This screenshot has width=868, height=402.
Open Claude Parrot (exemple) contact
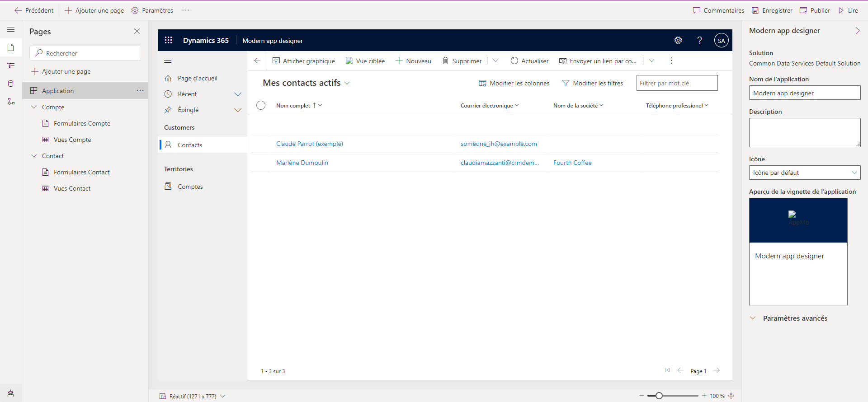pos(310,144)
